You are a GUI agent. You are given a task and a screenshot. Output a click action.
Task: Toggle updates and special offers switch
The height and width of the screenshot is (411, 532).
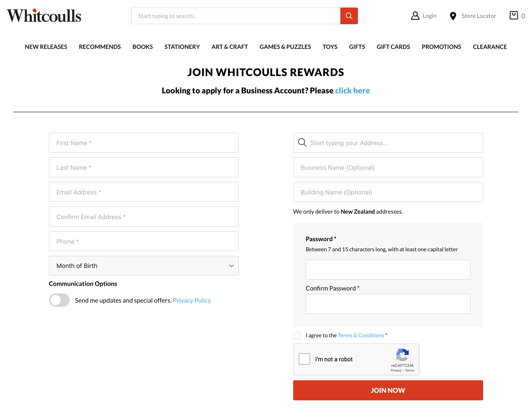[59, 300]
